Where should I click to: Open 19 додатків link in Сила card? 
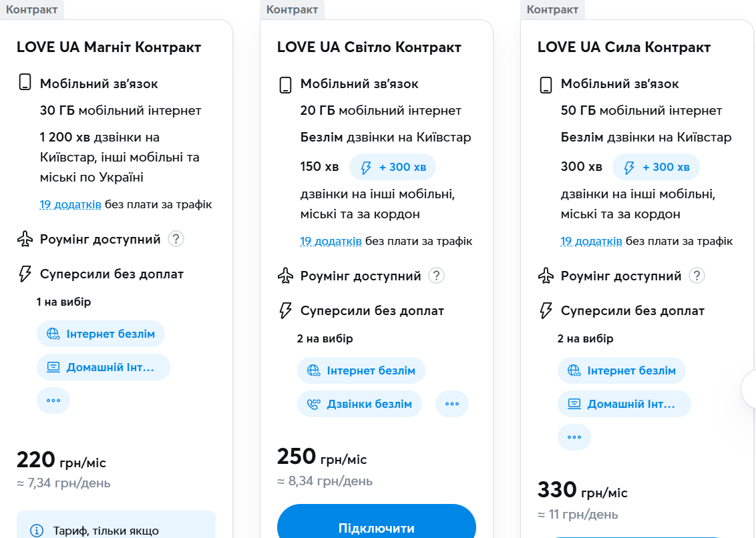coord(591,241)
